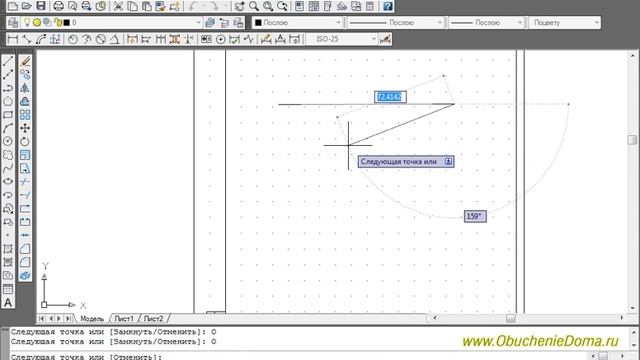The height and width of the screenshot is (360, 640).
Task: Select the Line draw tool
Action: (8, 61)
